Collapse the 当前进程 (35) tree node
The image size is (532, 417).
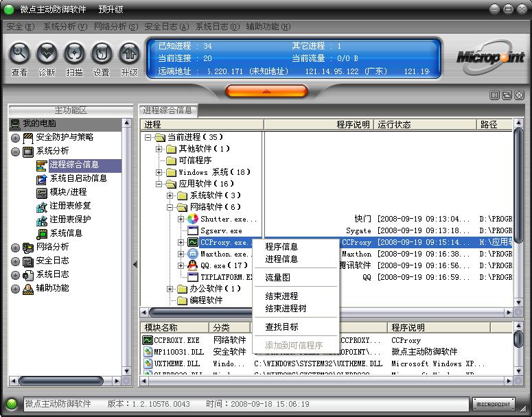[148, 137]
